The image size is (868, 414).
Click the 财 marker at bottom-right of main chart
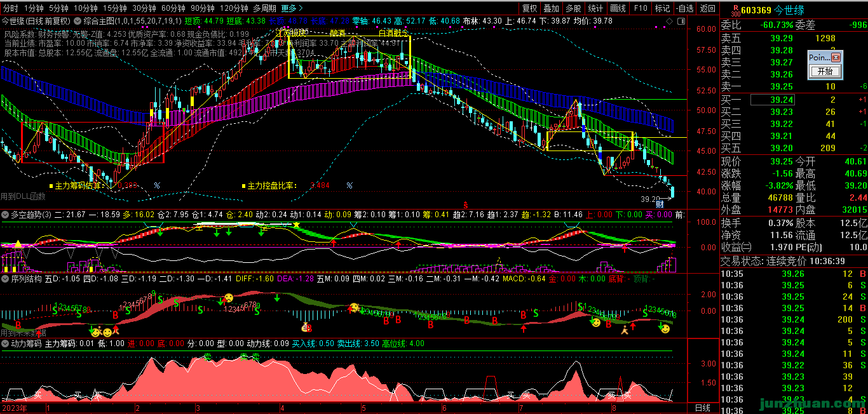pyautogui.click(x=660, y=204)
